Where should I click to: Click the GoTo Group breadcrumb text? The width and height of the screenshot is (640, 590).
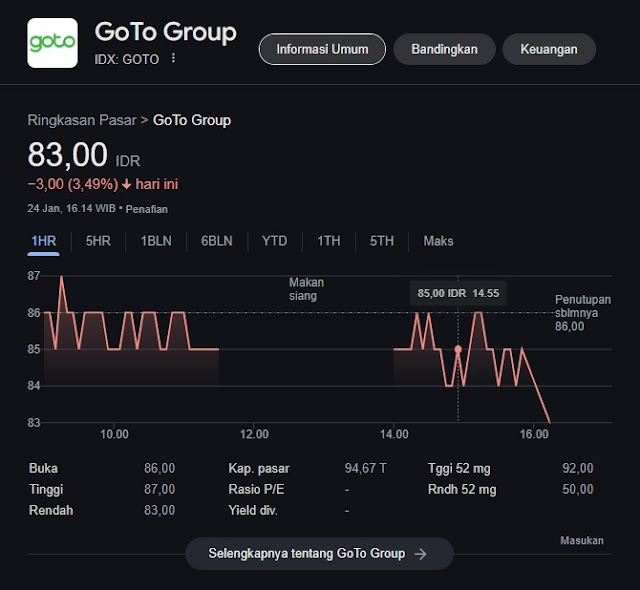(192, 120)
